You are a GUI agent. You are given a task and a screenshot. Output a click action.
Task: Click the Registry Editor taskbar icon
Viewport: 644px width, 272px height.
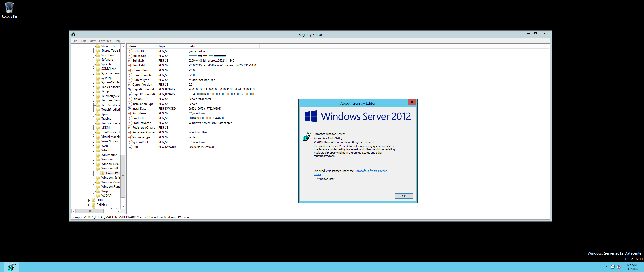(11, 267)
